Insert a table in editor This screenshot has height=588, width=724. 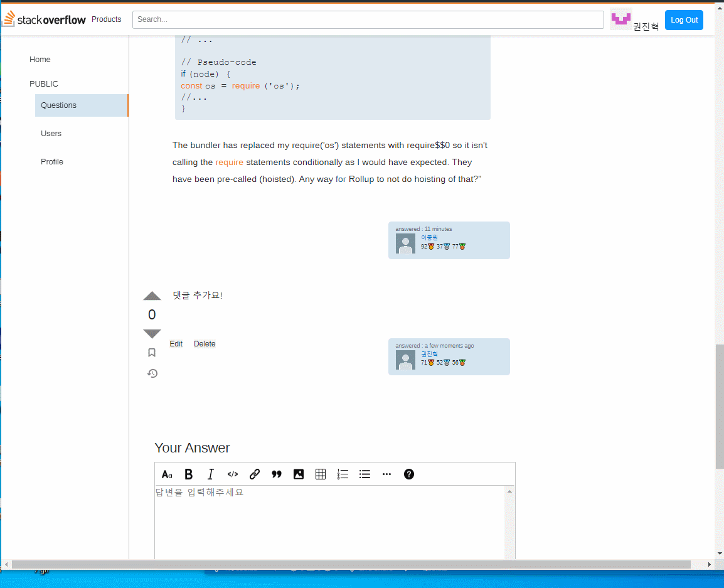click(321, 474)
